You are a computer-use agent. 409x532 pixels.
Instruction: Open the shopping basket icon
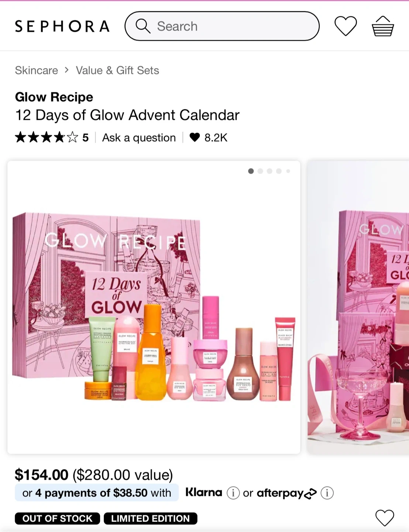coord(383,26)
